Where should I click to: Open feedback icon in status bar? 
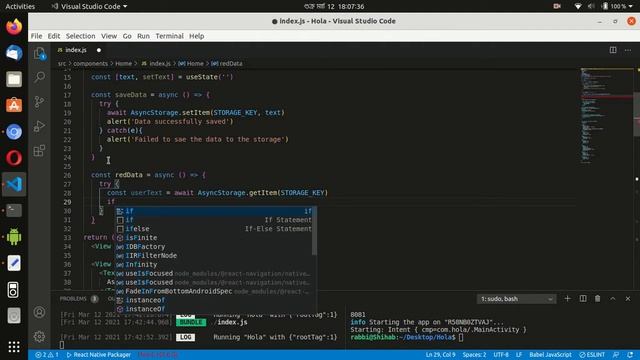click(x=616, y=355)
